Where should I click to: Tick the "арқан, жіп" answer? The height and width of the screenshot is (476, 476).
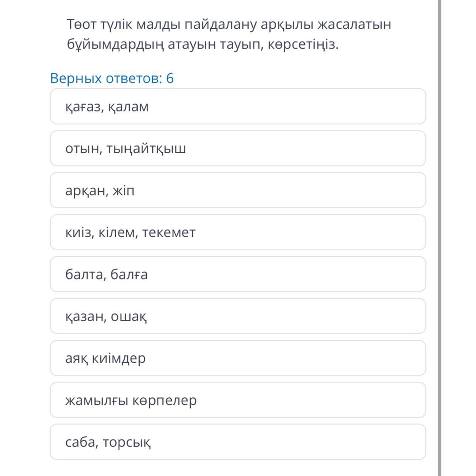[x=238, y=190]
